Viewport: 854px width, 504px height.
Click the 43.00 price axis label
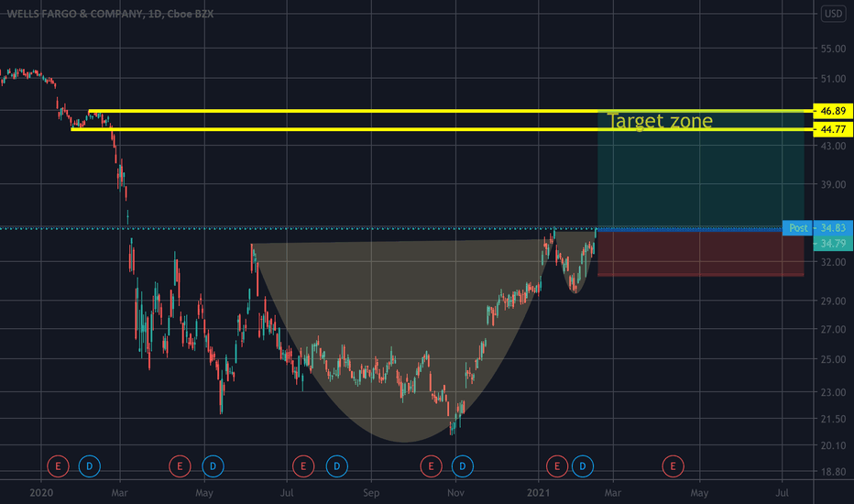click(x=833, y=146)
